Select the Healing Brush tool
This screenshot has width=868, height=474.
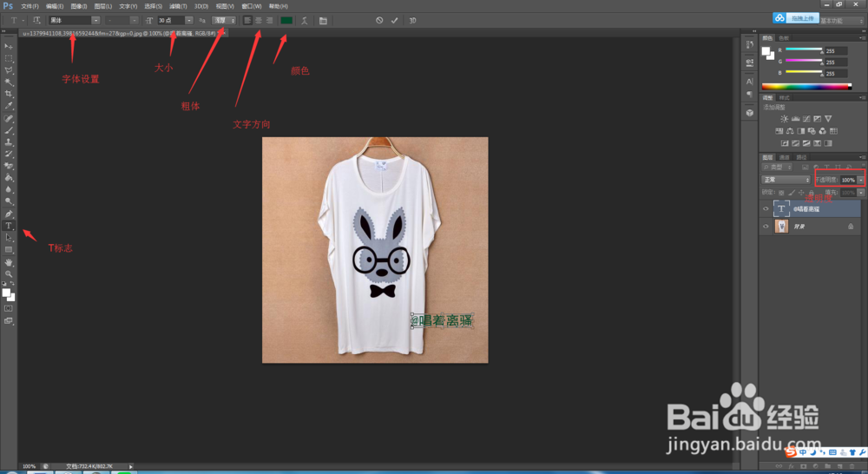9,118
